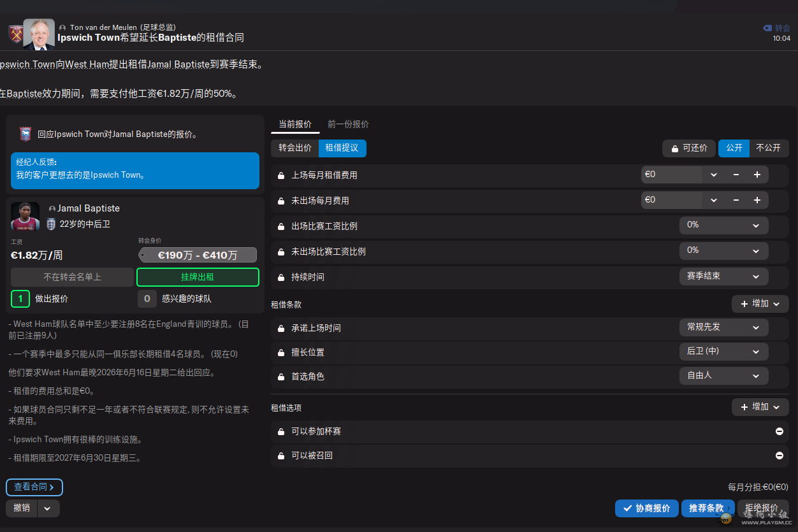
Task: Remove 可以参加杯赛 option with minus icon
Action: [779, 431]
